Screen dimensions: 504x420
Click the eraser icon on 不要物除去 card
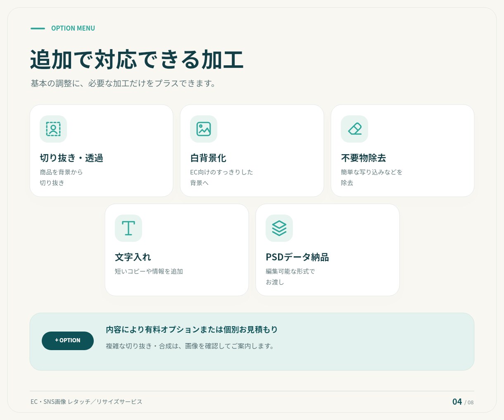tap(354, 129)
